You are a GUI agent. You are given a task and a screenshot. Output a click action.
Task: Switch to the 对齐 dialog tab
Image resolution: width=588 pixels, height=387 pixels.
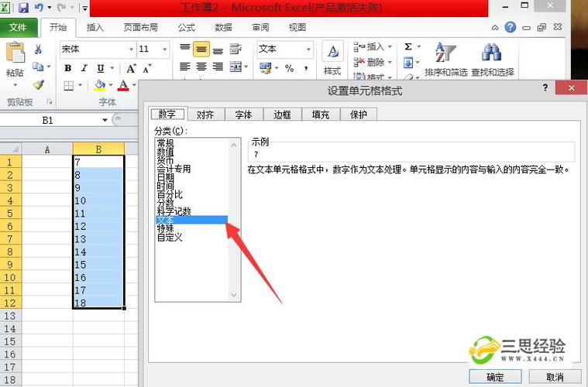click(205, 115)
